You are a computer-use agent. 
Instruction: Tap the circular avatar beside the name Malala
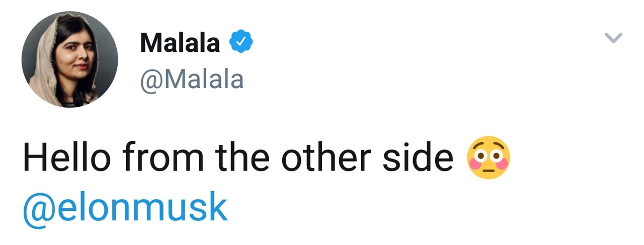(69, 59)
